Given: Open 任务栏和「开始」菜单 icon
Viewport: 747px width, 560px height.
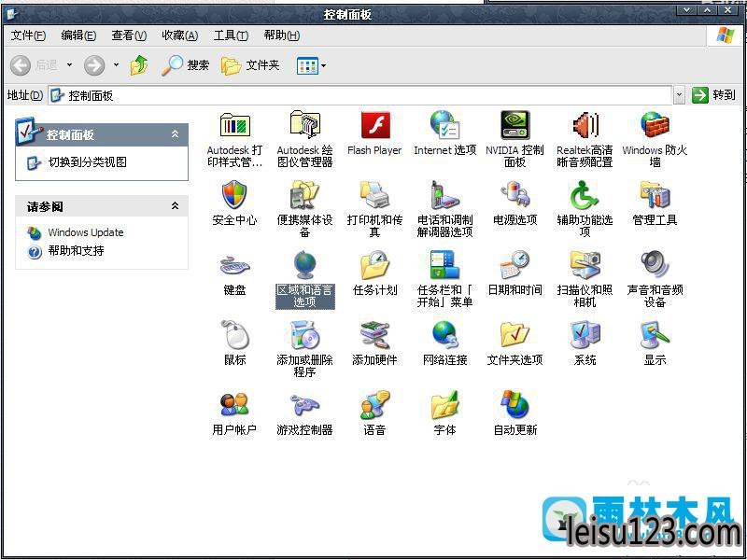Looking at the screenshot, I should coord(445,265).
